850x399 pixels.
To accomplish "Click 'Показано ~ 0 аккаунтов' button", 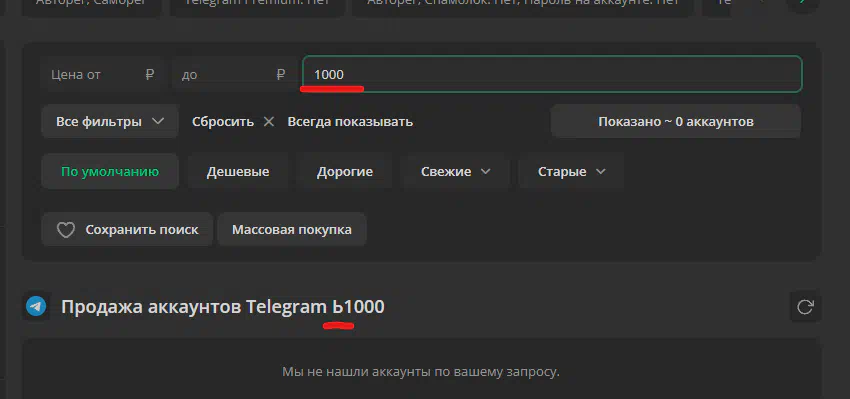I will [x=676, y=121].
